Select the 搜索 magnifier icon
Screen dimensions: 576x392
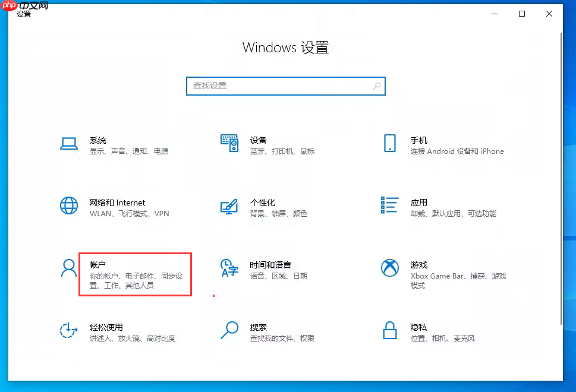point(229,331)
